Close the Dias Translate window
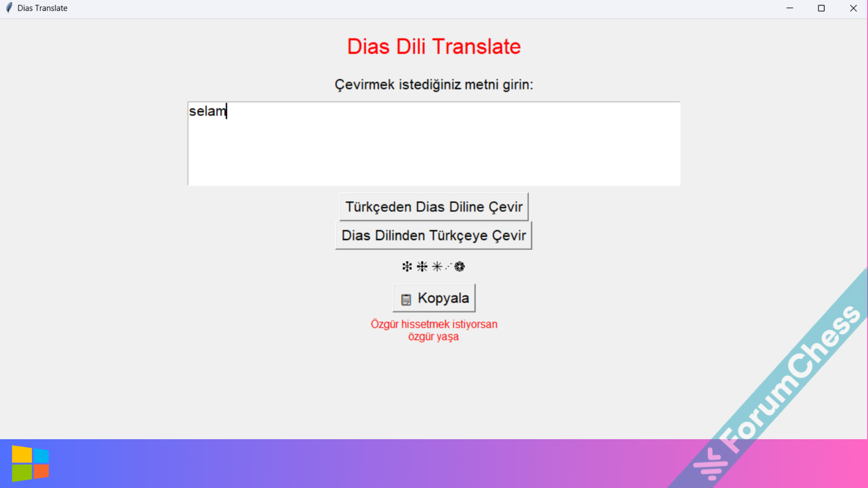Image resolution: width=868 pixels, height=488 pixels. pos(853,8)
